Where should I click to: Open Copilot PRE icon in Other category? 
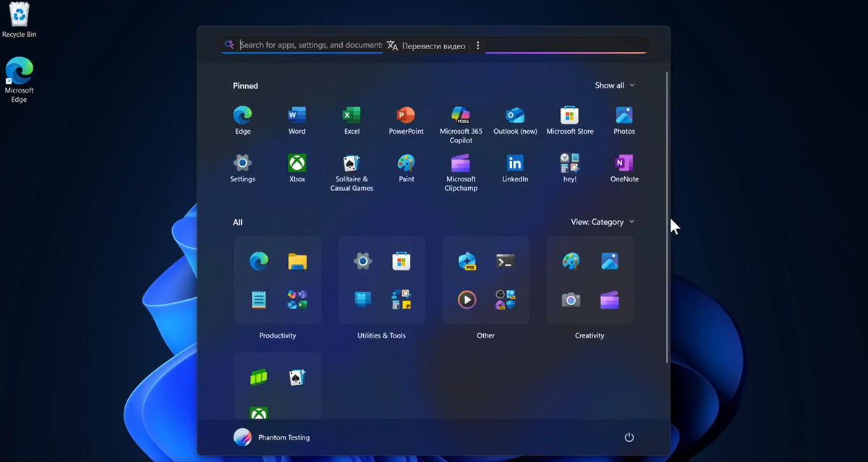click(467, 261)
